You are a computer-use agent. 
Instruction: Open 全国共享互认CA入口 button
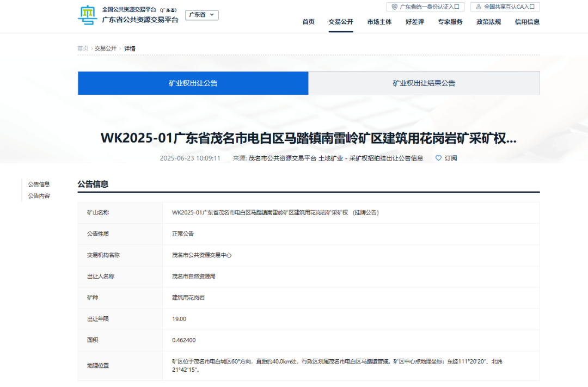pyautogui.click(x=505, y=7)
